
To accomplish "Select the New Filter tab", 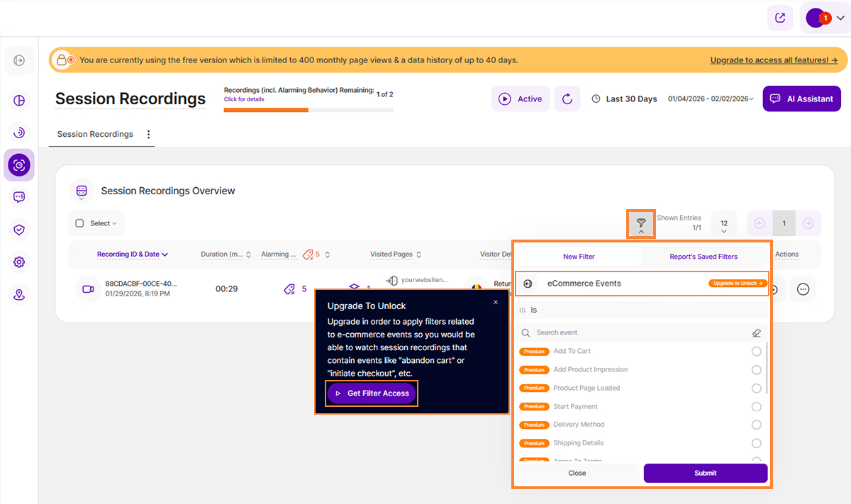I will (x=579, y=257).
